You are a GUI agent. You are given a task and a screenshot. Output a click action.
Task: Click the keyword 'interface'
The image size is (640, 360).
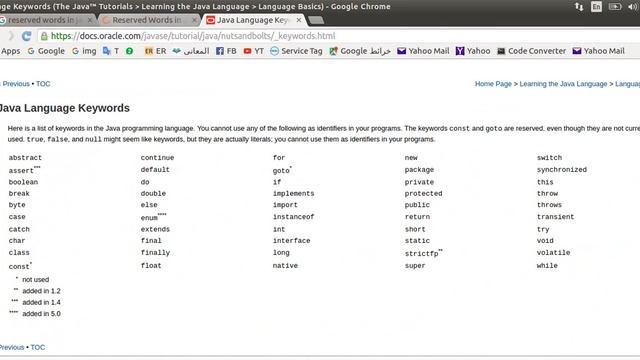[x=292, y=241]
